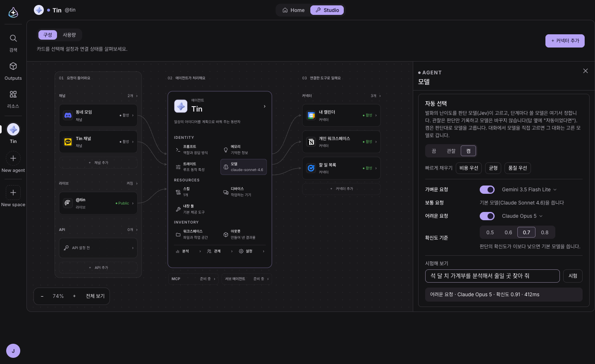
Task: Open the 동네 모임 Discord channel icon
Action: (68, 116)
